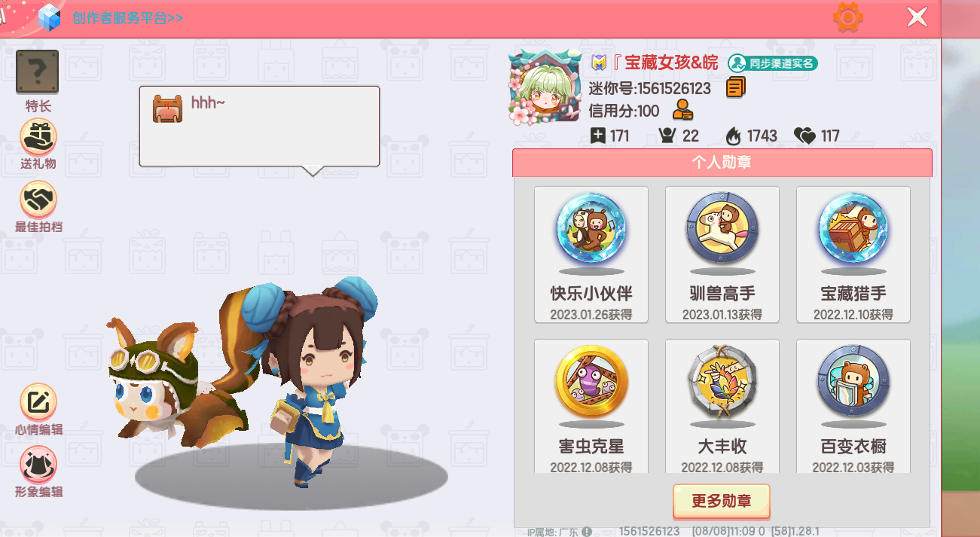
Task: Select the 个人勋章 header tab
Action: tap(722, 162)
